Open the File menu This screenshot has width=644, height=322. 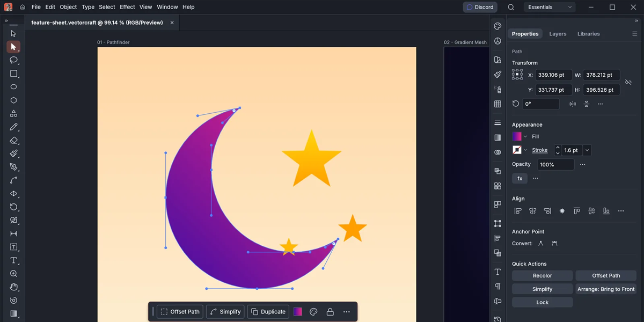click(36, 7)
